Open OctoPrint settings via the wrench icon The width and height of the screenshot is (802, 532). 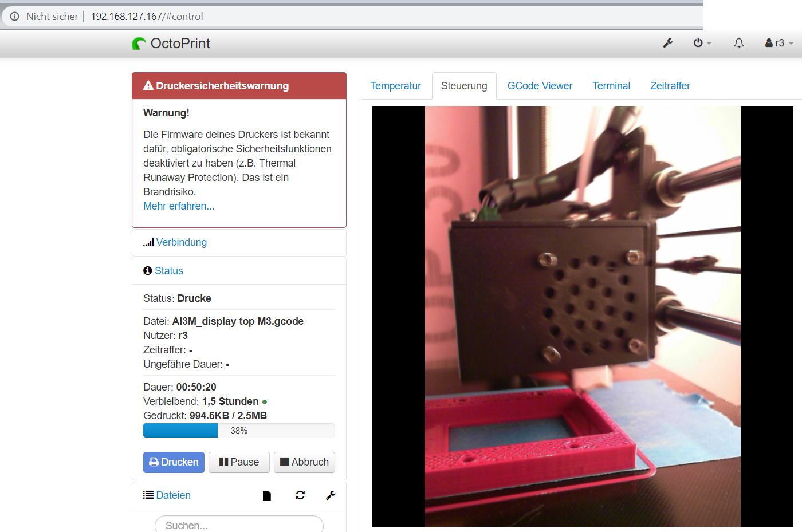click(668, 42)
